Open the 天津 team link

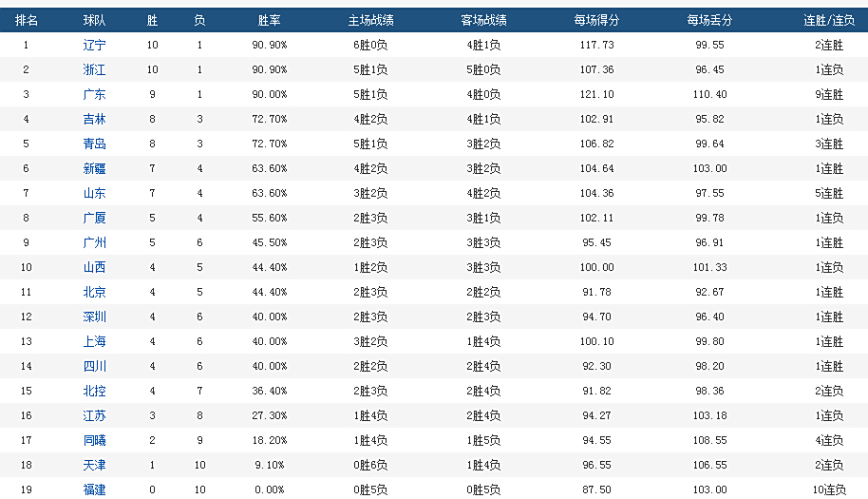[94, 465]
